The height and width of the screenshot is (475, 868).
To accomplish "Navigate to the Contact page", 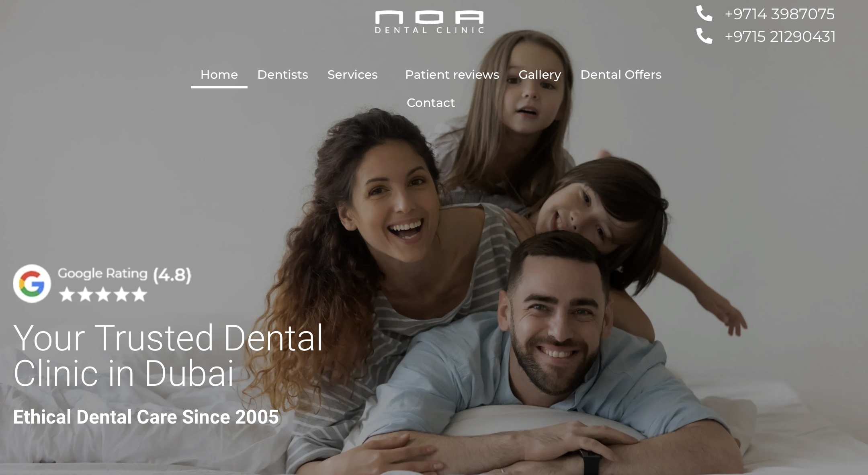I will coord(431,103).
